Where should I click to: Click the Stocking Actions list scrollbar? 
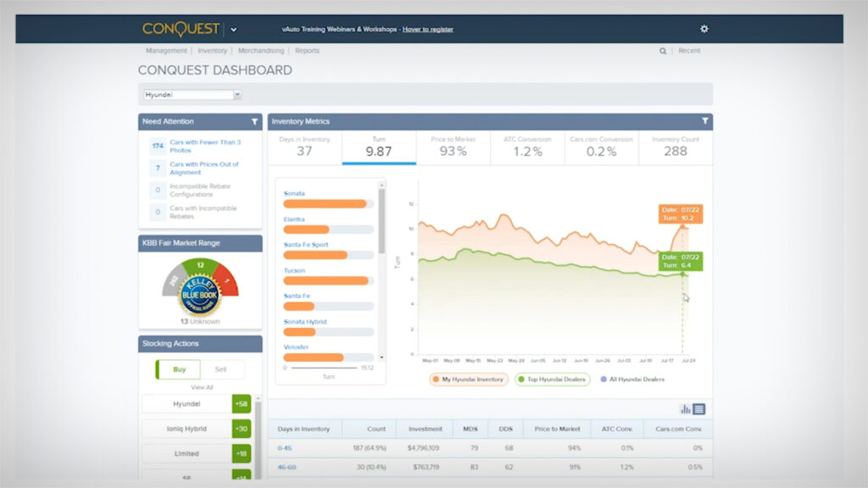(258, 437)
